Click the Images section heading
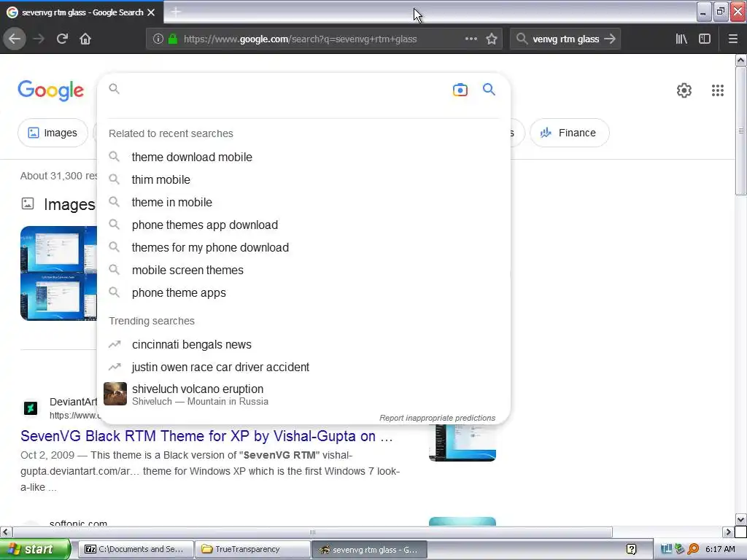 [x=69, y=204]
